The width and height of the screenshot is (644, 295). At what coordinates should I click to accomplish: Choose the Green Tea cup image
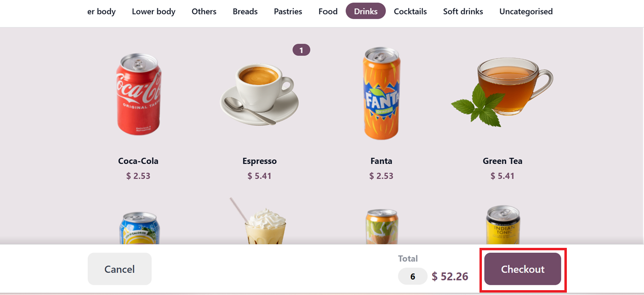click(x=502, y=92)
